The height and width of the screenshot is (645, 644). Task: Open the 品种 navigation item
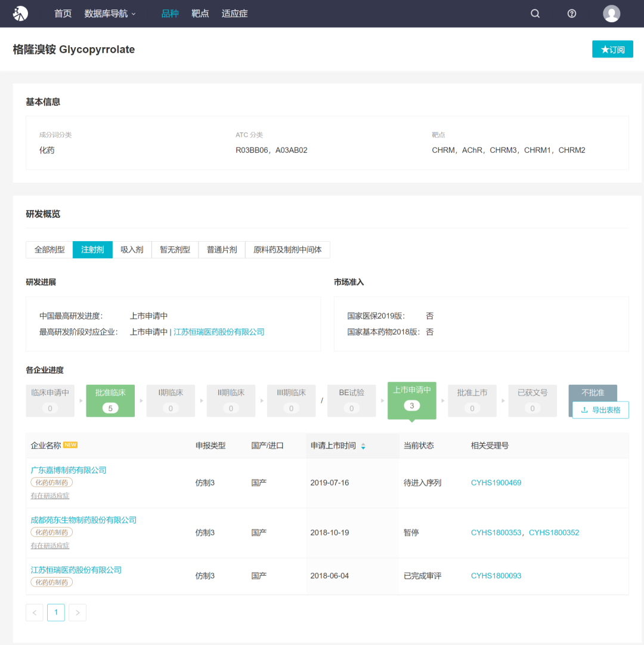tap(170, 14)
